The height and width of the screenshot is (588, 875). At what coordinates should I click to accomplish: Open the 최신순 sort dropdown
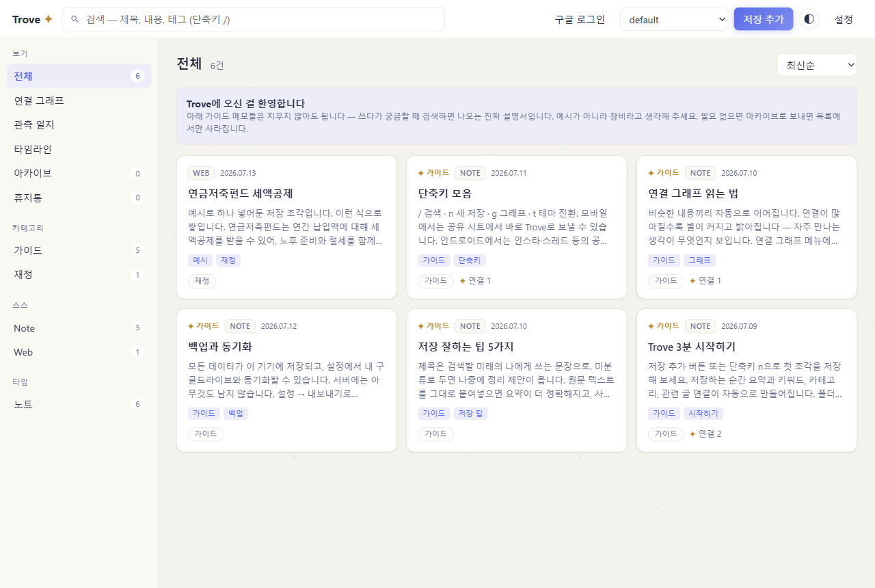(817, 65)
